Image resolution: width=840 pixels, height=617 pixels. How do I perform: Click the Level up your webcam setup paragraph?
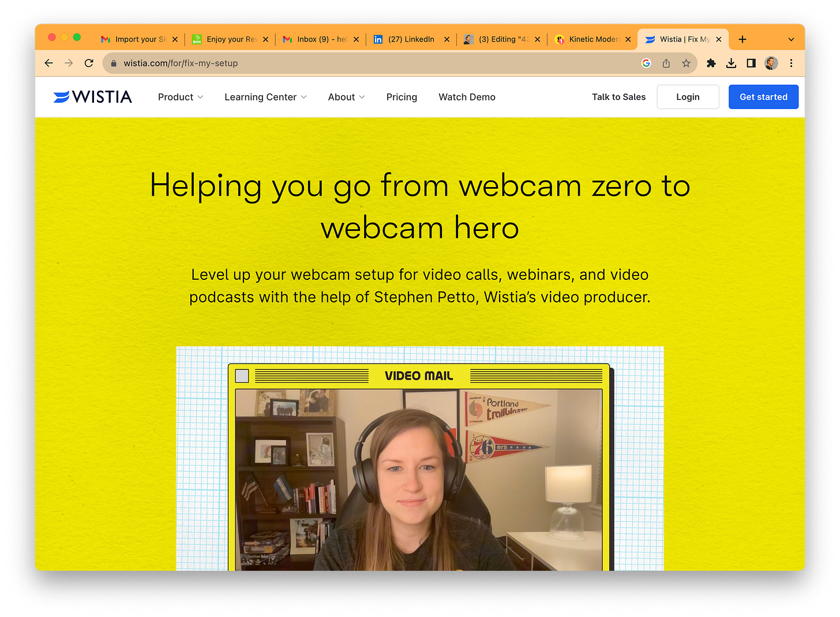(x=420, y=286)
